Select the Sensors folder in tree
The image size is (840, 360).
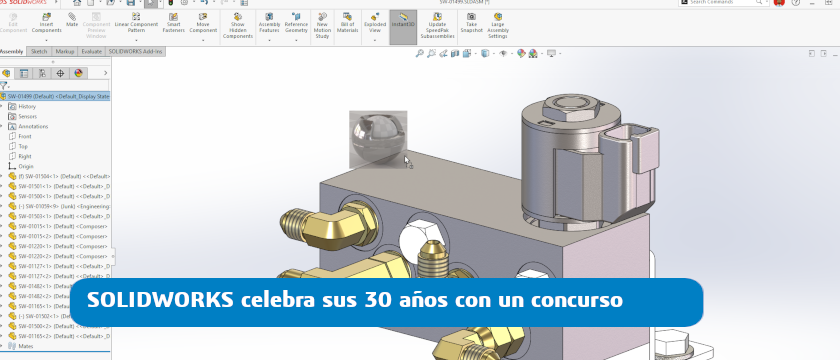(27, 116)
